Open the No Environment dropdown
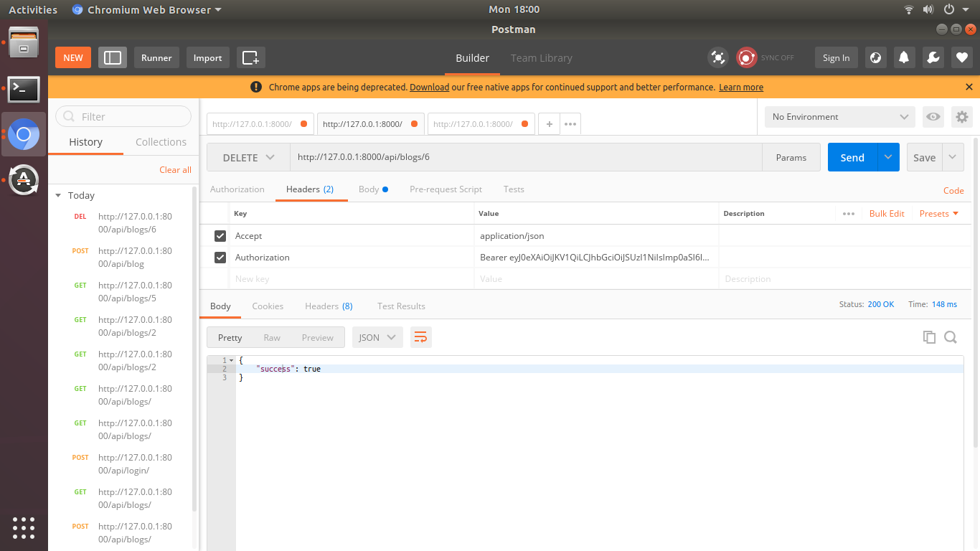 (840, 117)
